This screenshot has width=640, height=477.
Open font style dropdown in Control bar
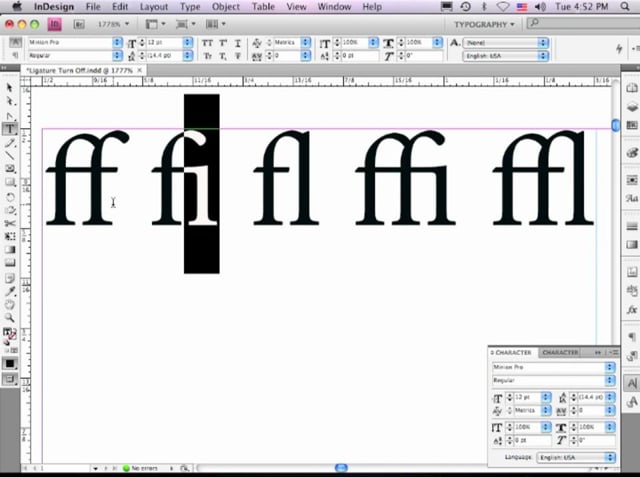point(117,55)
